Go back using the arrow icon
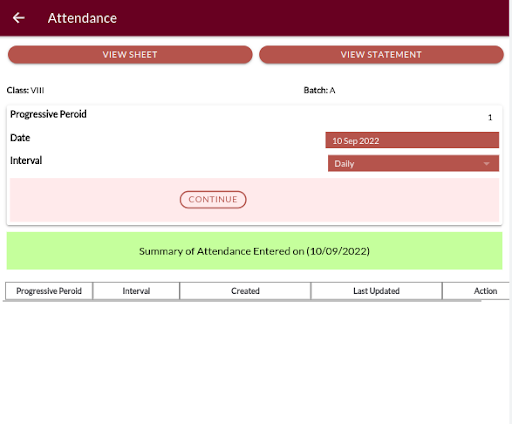The height and width of the screenshot is (424, 512). (19, 18)
